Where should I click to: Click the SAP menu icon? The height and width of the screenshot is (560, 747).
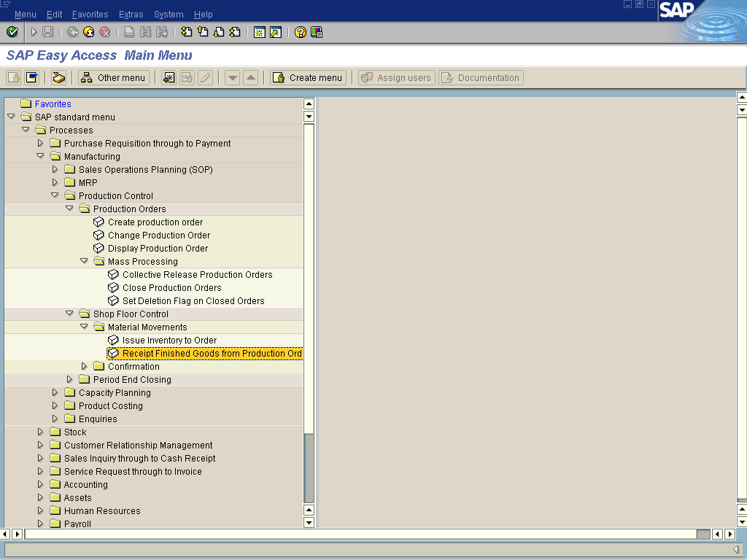(x=32, y=77)
